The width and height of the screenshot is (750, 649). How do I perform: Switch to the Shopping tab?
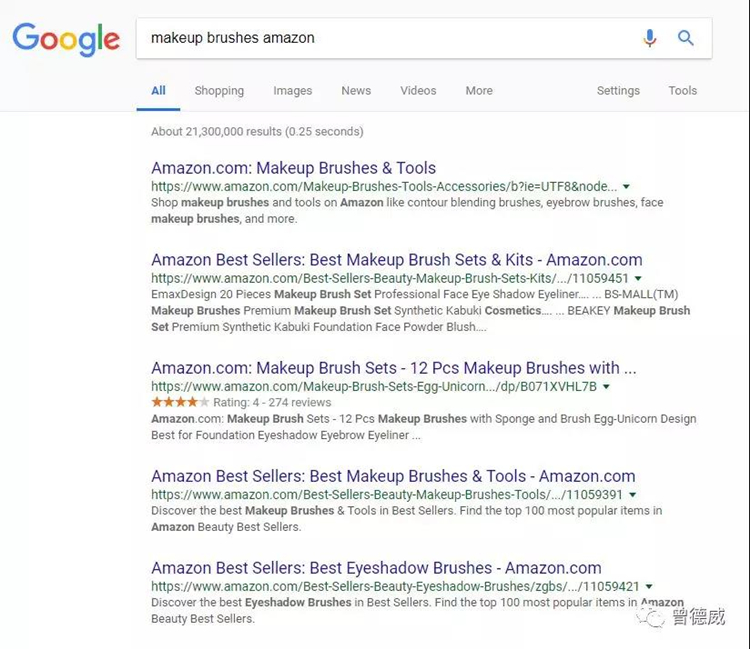pyautogui.click(x=219, y=90)
